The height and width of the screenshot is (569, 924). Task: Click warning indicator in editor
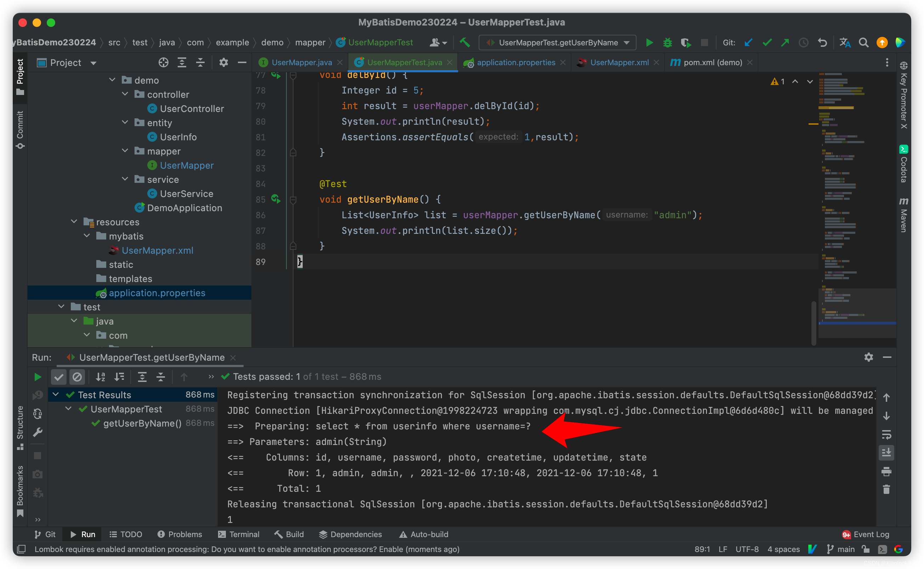point(777,81)
